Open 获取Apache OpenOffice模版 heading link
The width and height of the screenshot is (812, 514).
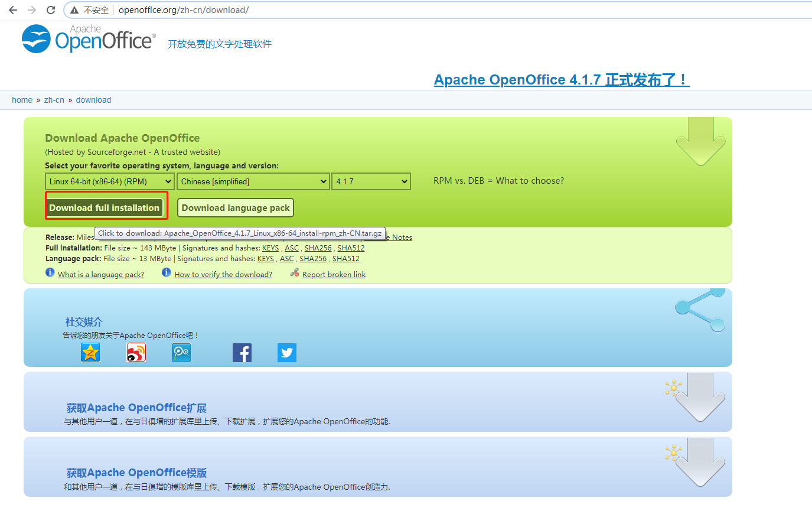(x=136, y=473)
